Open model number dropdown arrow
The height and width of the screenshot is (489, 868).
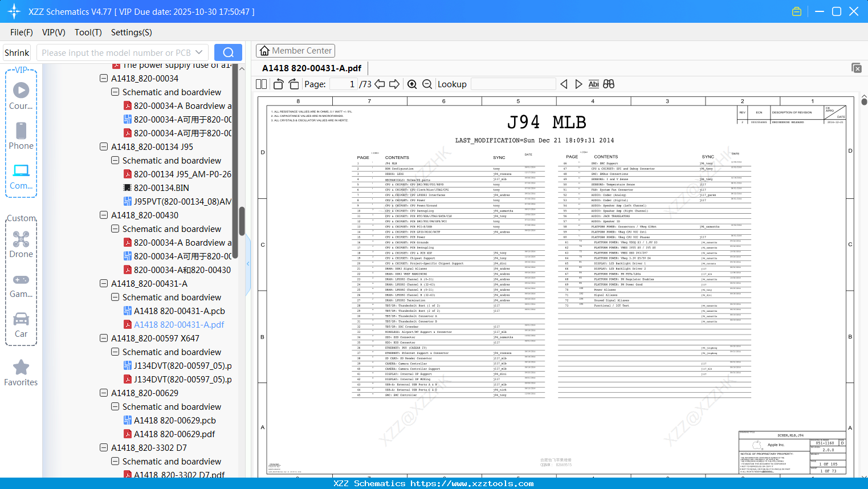[199, 52]
